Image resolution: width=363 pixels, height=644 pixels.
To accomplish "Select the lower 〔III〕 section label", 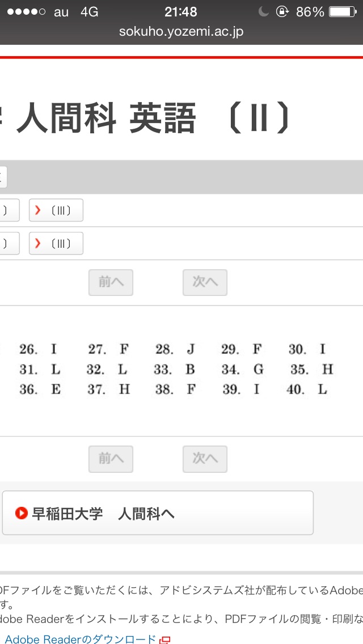I will pos(61,243).
